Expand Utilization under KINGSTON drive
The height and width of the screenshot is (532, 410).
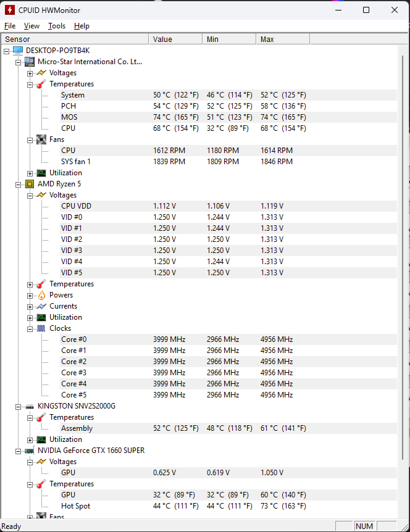[x=30, y=439]
